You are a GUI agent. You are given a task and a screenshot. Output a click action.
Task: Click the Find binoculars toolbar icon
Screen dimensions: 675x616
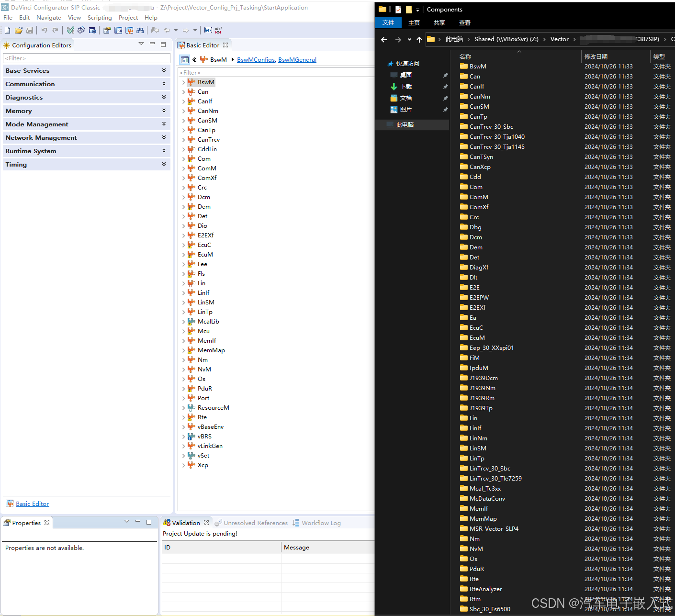coord(140,30)
